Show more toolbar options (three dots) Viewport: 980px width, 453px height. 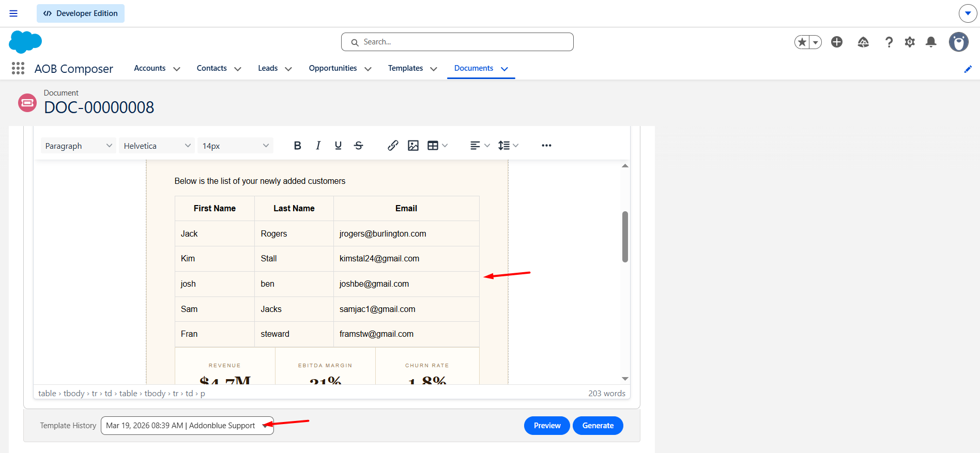546,146
